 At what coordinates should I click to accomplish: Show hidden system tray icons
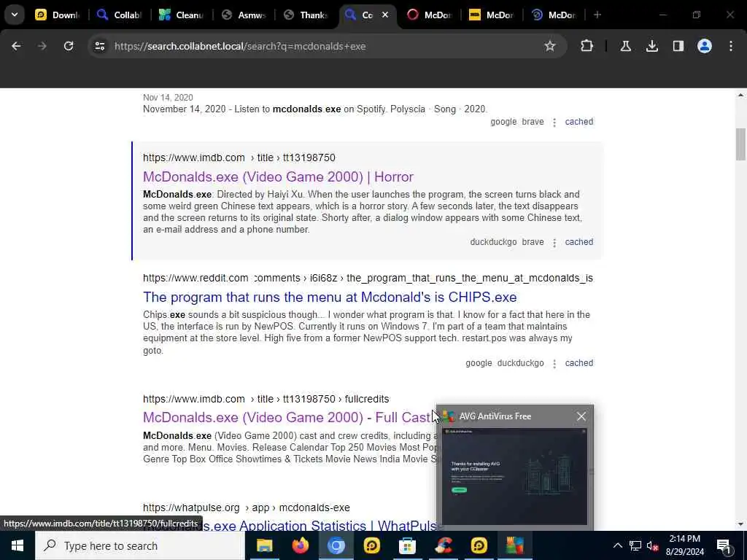tap(617, 545)
